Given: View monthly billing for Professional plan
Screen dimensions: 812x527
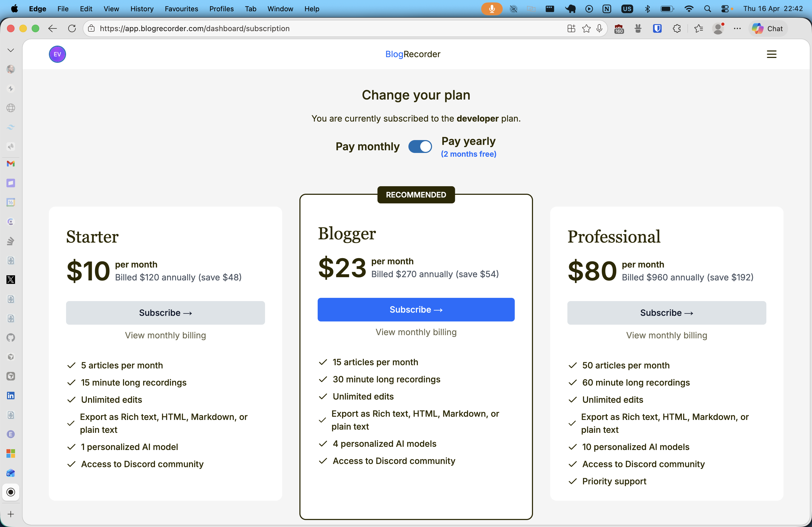Looking at the screenshot, I should [x=666, y=335].
